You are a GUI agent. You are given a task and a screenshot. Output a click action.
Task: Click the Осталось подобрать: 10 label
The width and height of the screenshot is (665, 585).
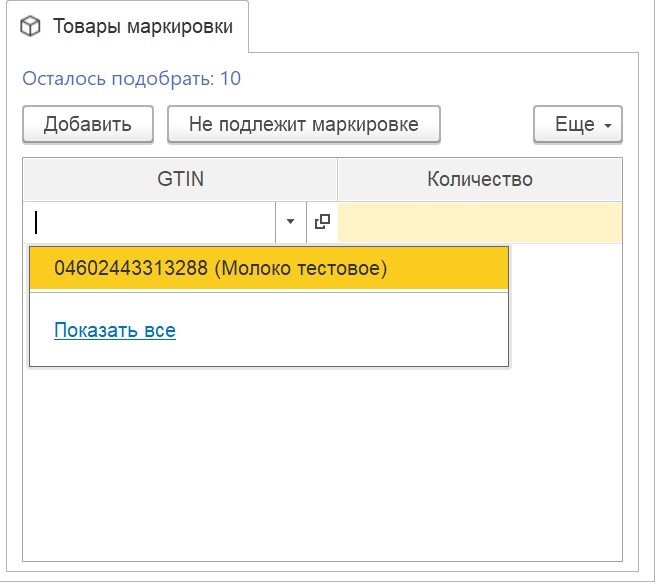[x=131, y=78]
